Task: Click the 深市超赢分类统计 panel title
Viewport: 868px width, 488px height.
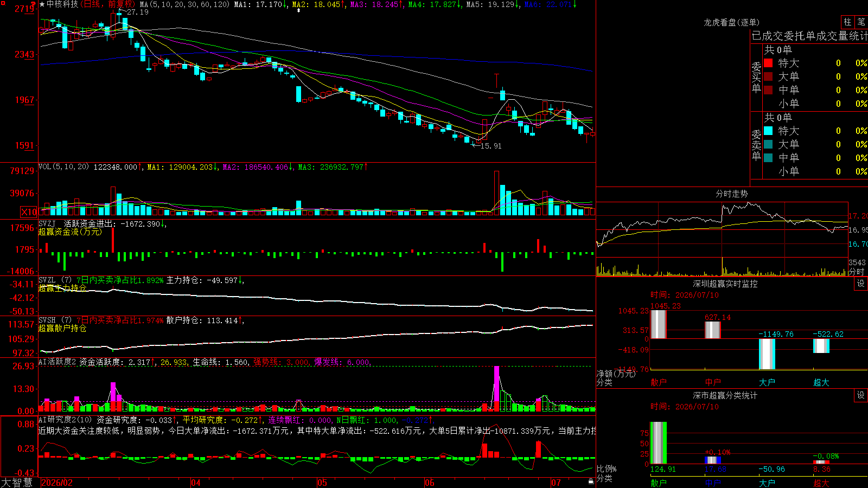Action: (x=725, y=395)
